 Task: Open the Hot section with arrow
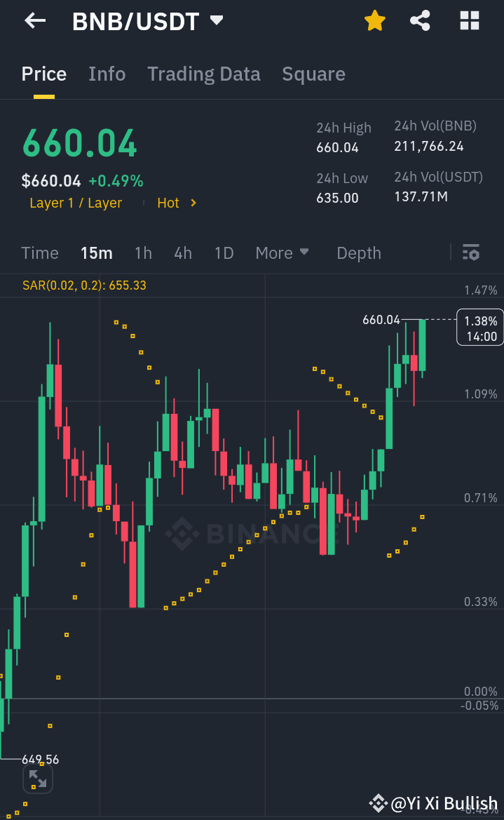[174, 203]
